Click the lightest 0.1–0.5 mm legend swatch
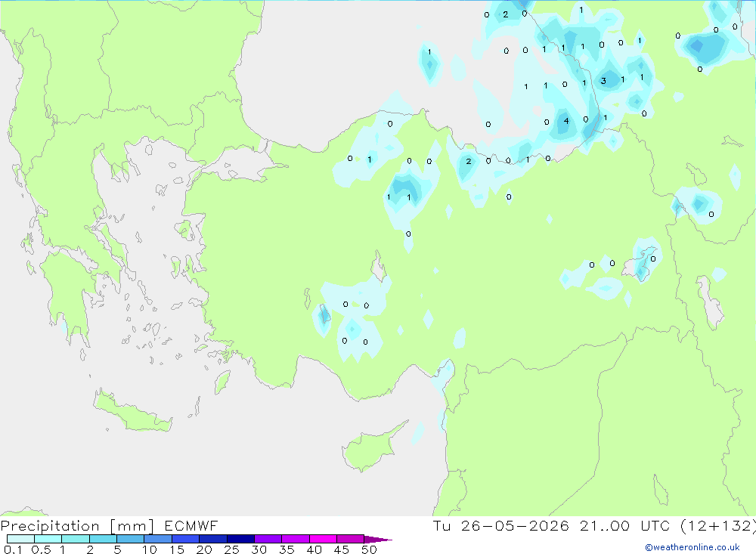Screen dimensions: 756x554 tap(20, 539)
